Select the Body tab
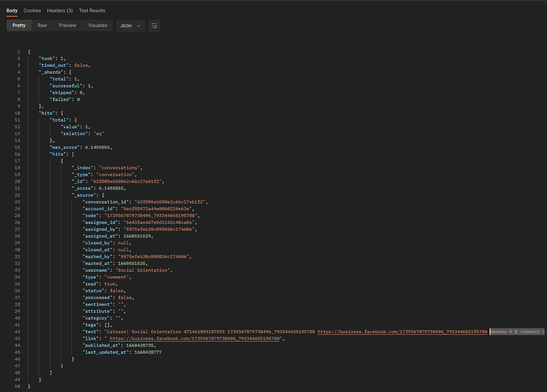The image size is (547, 392). tap(12, 10)
